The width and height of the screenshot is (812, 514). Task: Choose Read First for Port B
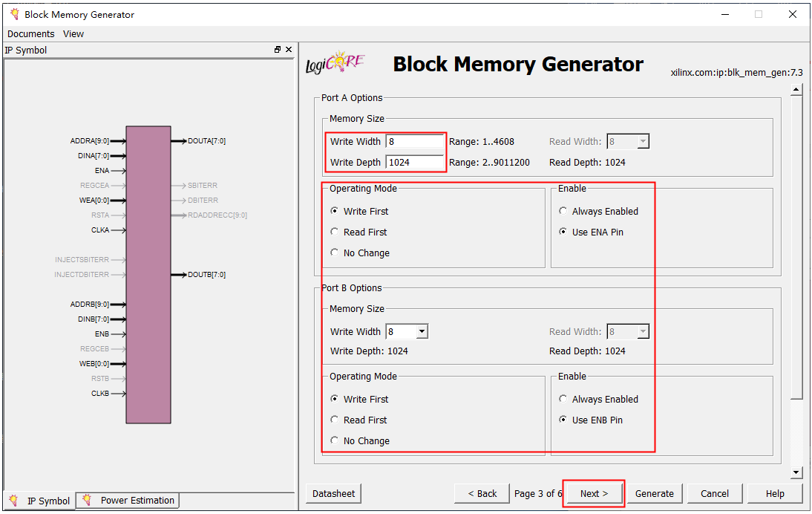[335, 420]
